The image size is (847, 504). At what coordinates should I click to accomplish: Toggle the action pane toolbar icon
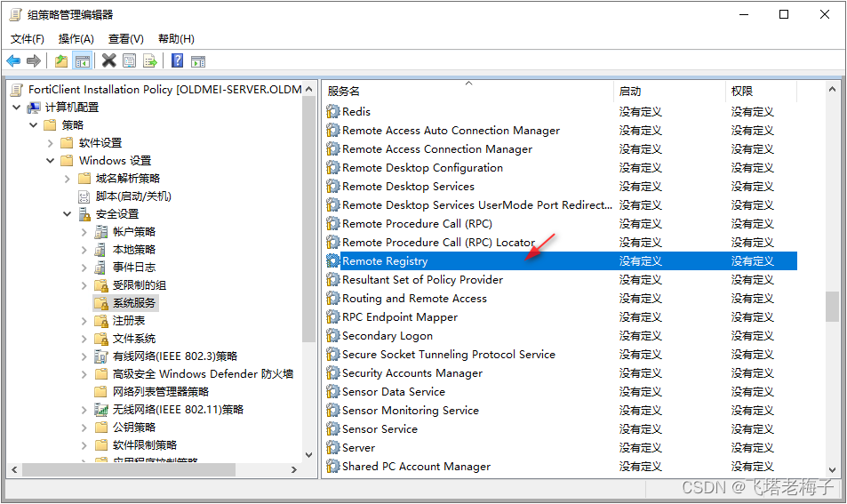click(x=198, y=61)
